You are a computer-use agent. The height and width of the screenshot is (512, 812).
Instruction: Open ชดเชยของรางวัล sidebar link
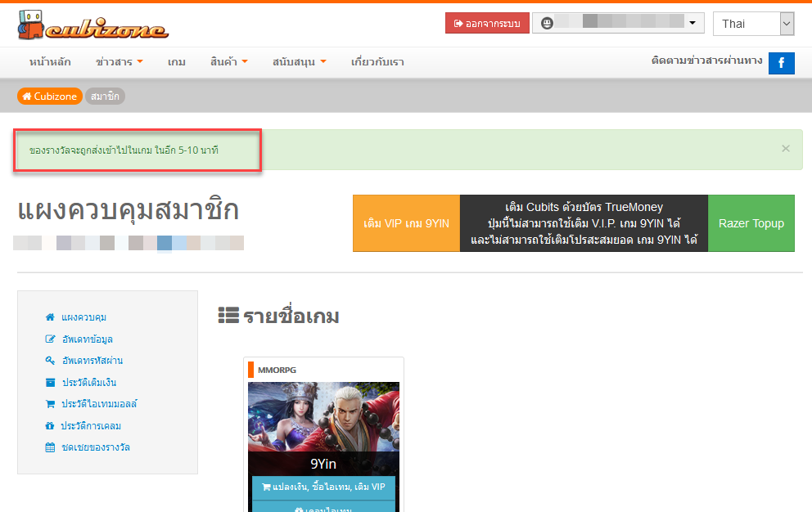pos(95,447)
